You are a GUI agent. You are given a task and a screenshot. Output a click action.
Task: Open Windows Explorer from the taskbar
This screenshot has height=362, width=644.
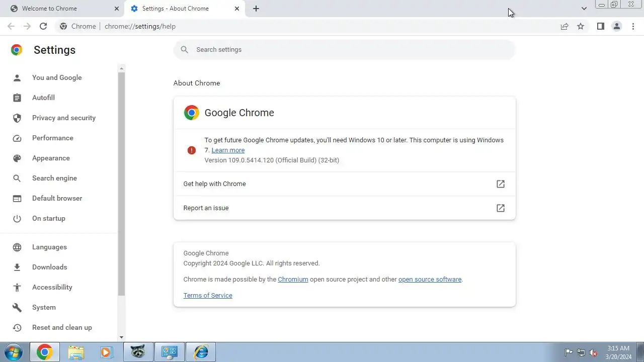(76, 352)
